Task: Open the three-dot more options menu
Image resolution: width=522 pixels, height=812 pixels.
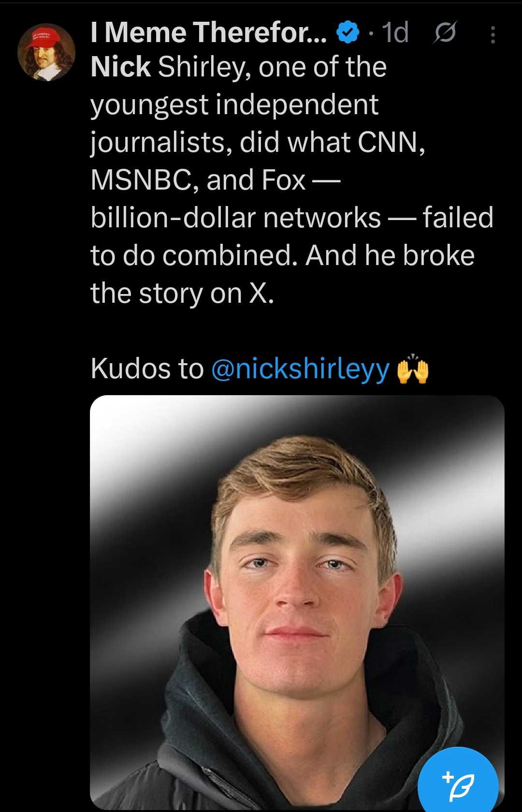Action: pyautogui.click(x=493, y=35)
